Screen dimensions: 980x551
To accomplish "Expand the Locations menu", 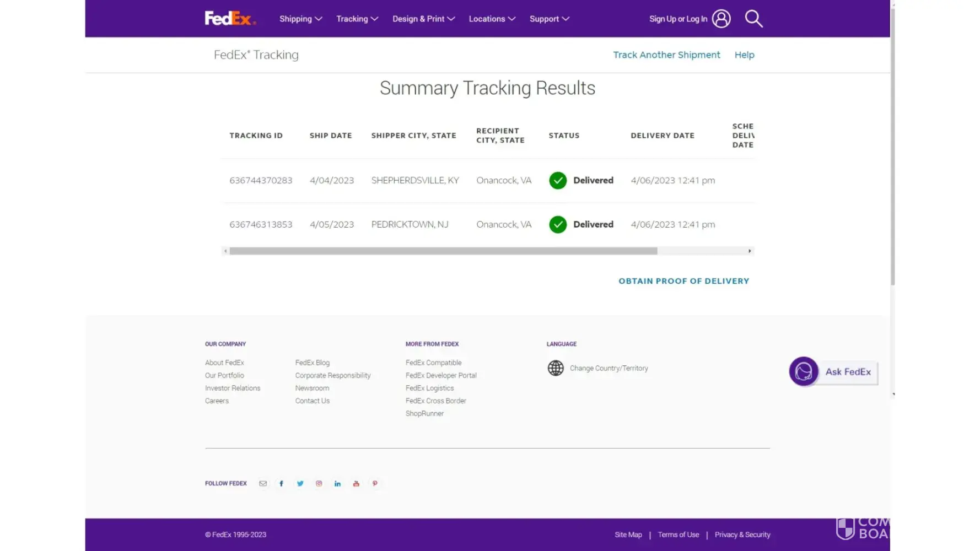I will point(492,19).
